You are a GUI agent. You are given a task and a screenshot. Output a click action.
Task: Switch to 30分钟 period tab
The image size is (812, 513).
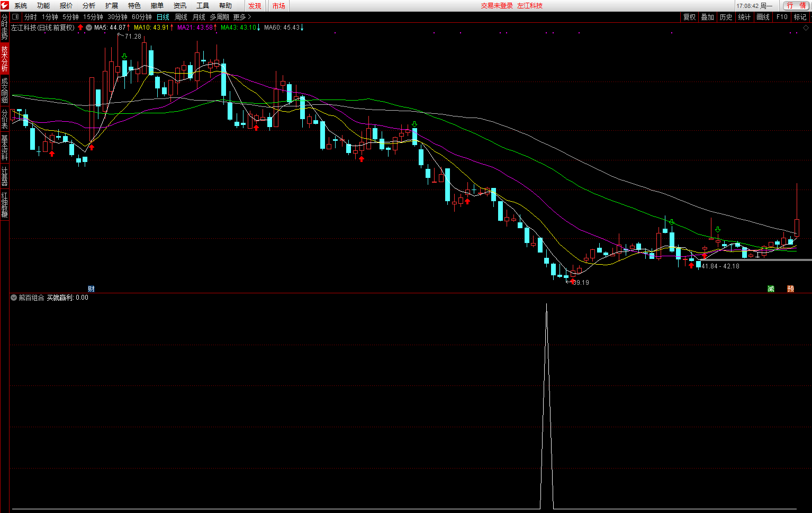[118, 17]
